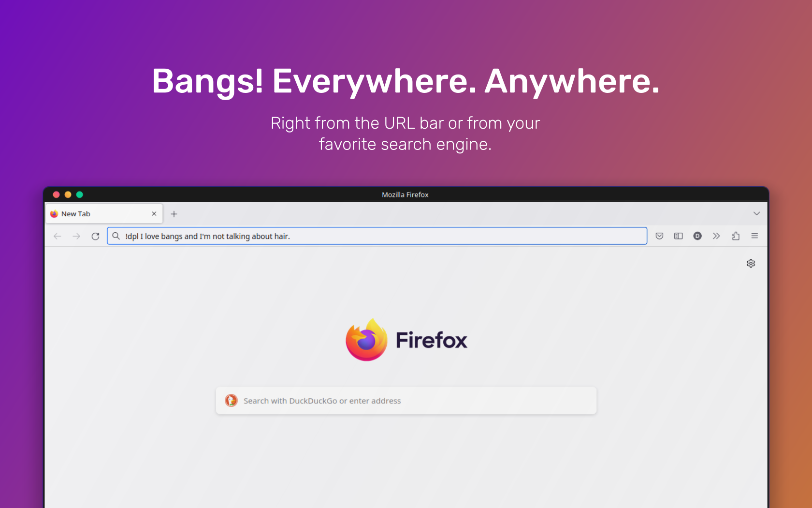Show more tools overflow chevrons

716,236
